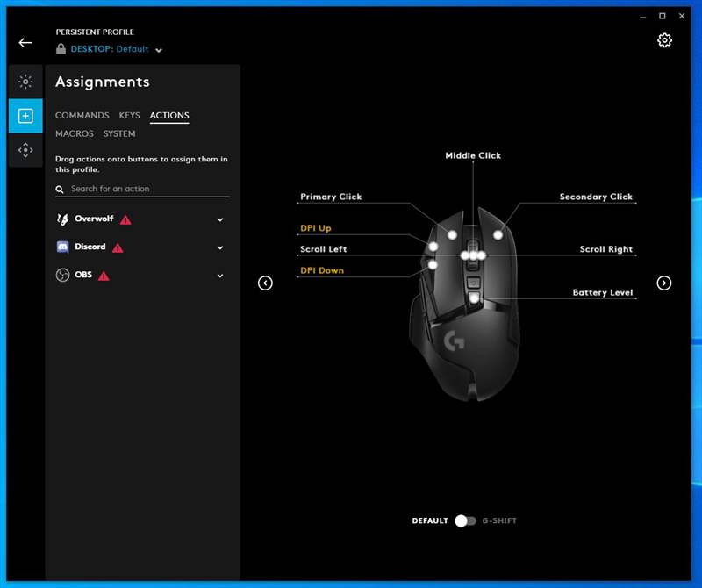Click the OBS logo icon
This screenshot has height=588, width=702.
[x=62, y=275]
